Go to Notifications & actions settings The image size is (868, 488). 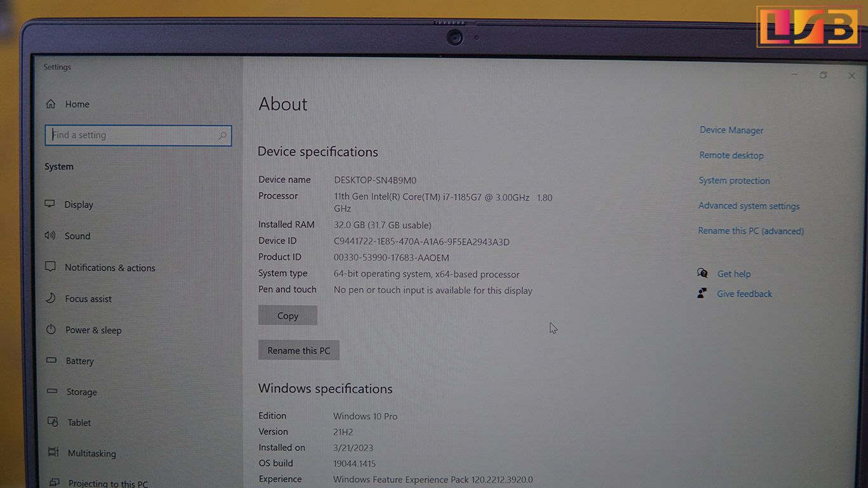pyautogui.click(x=110, y=268)
